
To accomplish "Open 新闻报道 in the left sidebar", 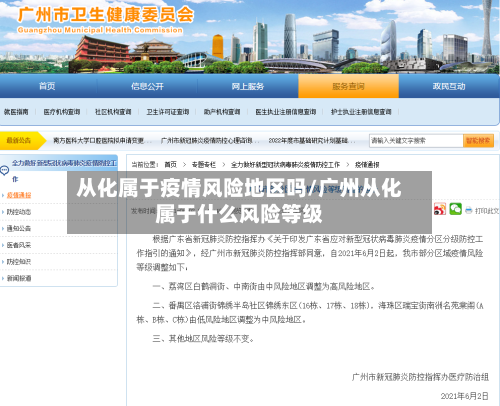I will point(19,278).
